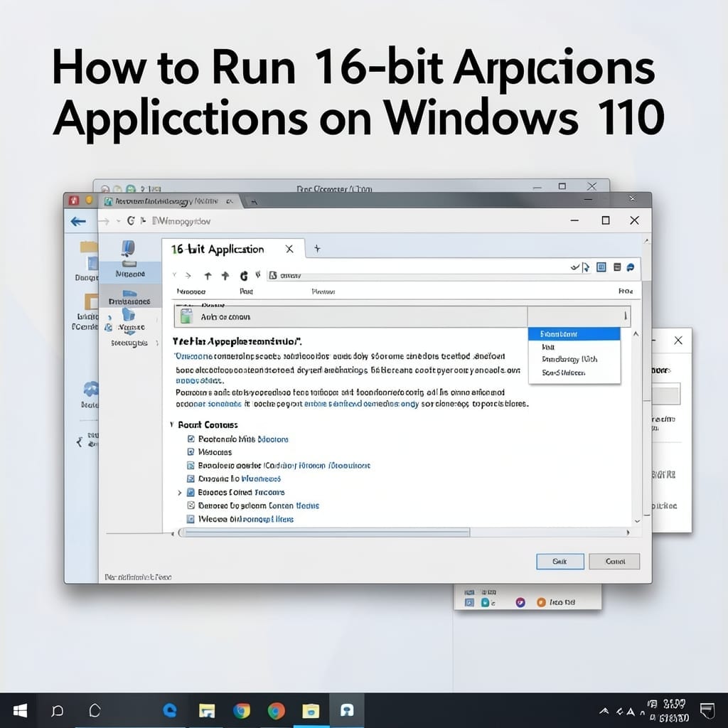Image resolution: width=728 pixels, height=728 pixels.
Task: Expand the chevron right of the bottom sidebar item
Action: (157, 343)
